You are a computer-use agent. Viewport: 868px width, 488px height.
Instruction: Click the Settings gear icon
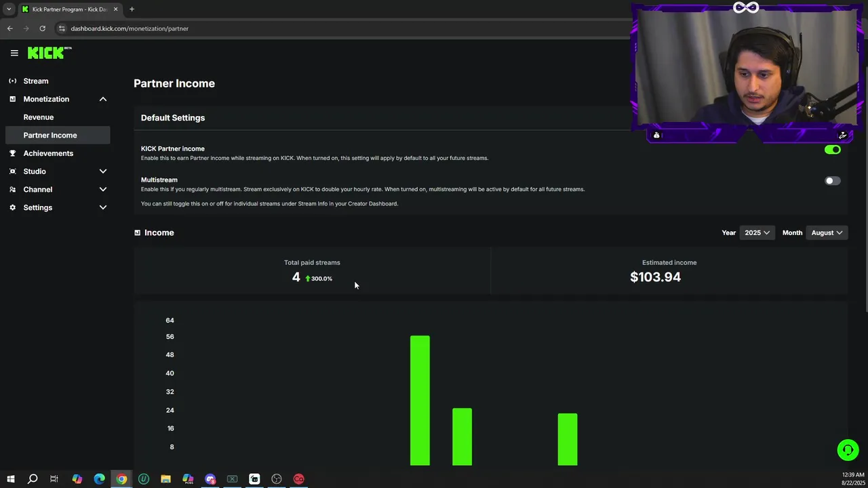[12, 207]
